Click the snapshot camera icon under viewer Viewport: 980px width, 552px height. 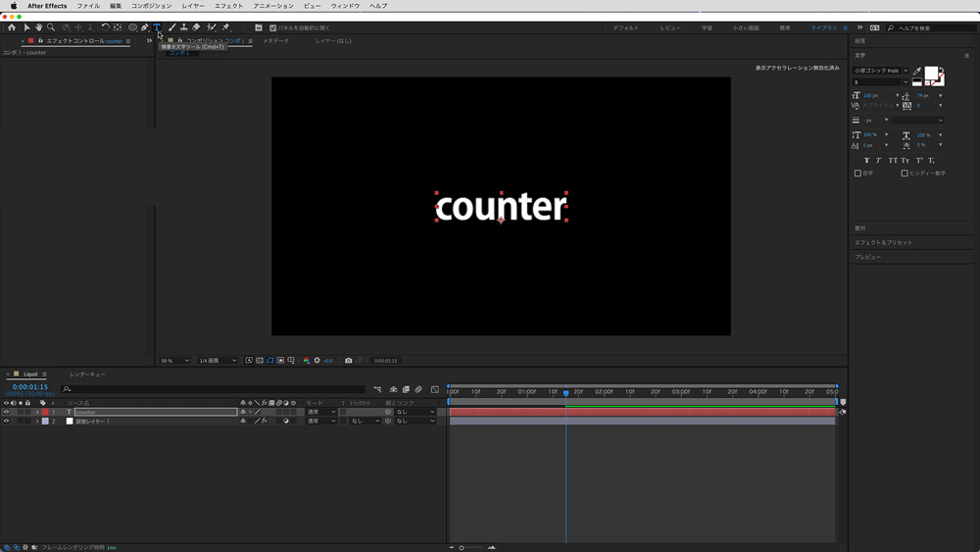[348, 361]
